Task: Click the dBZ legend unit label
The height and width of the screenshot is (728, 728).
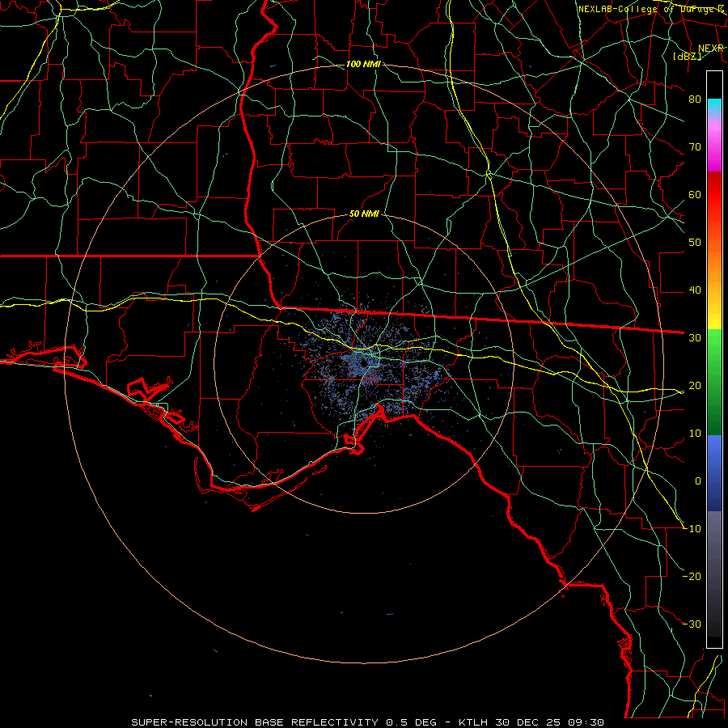Action: [x=687, y=56]
